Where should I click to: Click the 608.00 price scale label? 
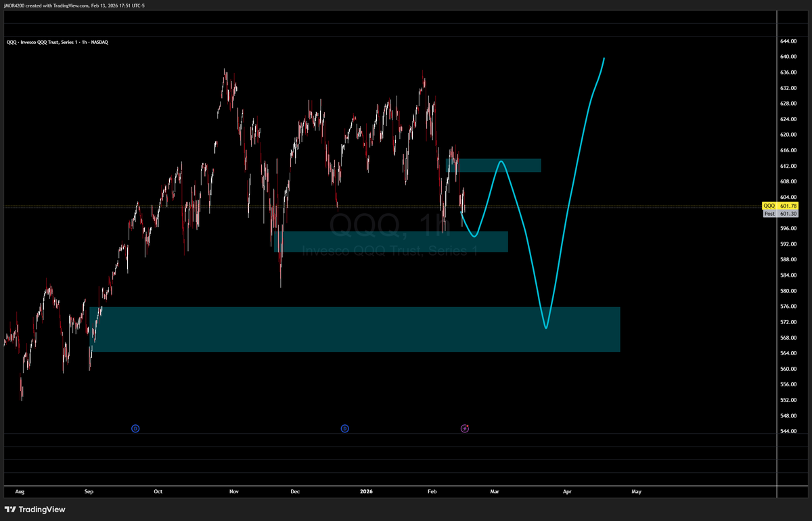[789, 181]
